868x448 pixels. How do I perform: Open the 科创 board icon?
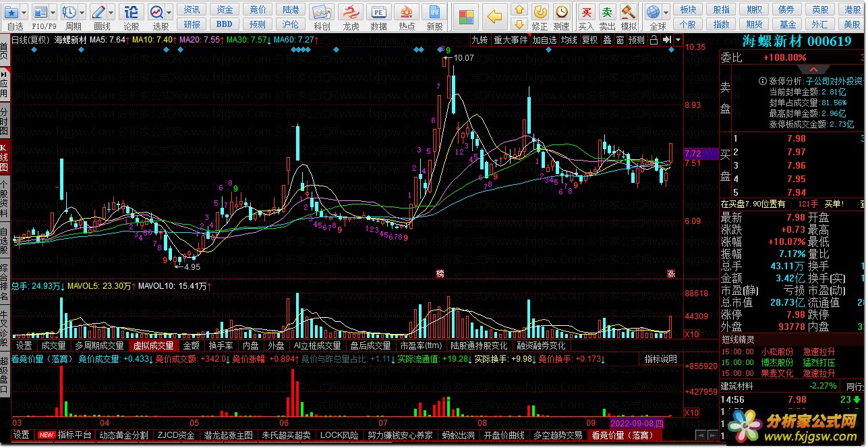[x=322, y=13]
